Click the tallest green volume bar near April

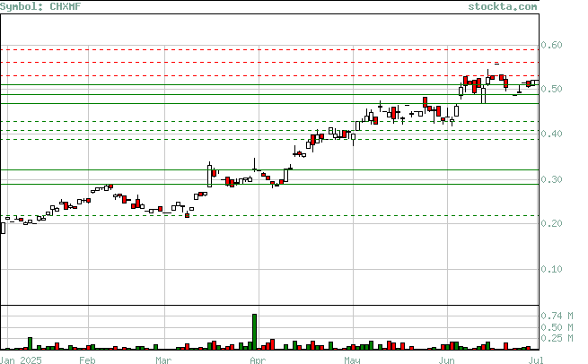(255, 332)
